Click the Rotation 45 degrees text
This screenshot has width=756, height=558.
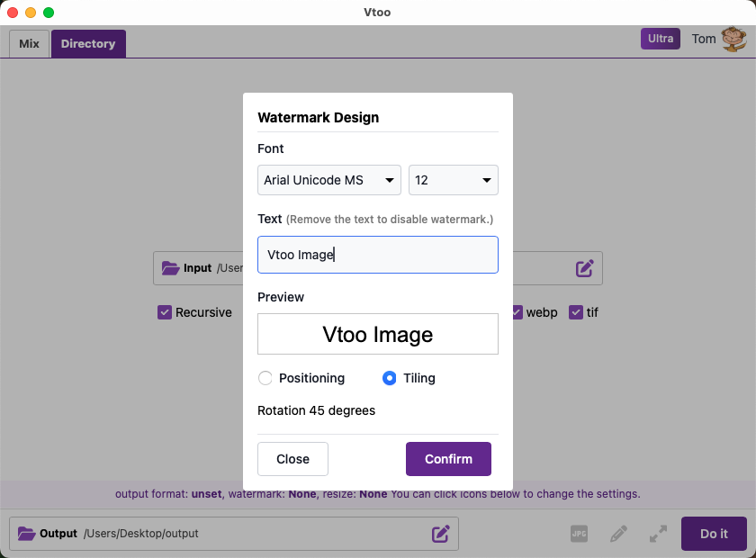(x=316, y=410)
